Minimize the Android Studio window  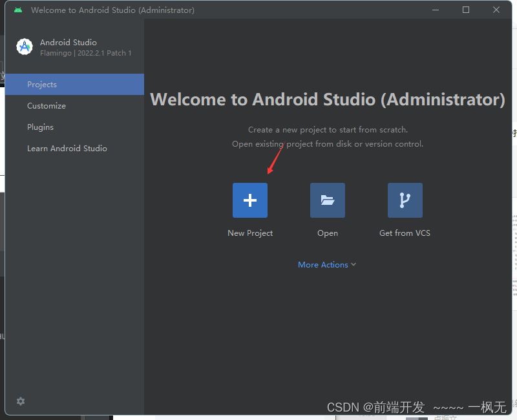tap(436, 10)
